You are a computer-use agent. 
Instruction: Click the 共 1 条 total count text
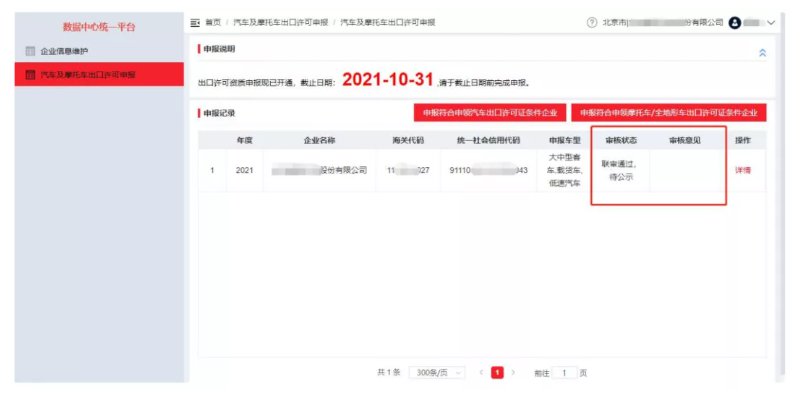tap(388, 373)
